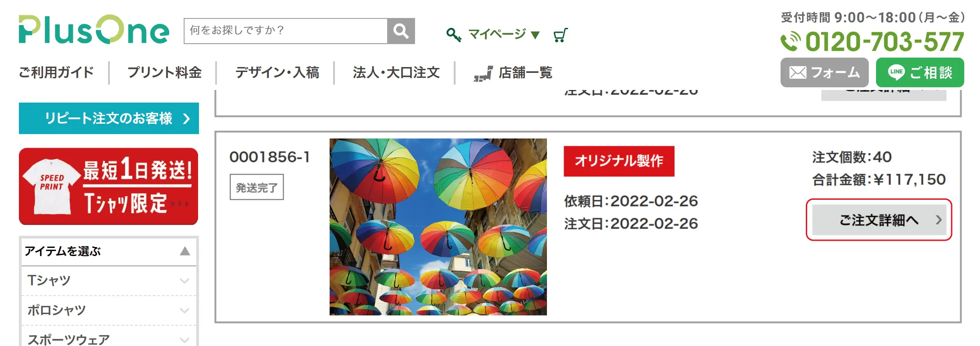Open the envelope フォーム contact button

(824, 72)
